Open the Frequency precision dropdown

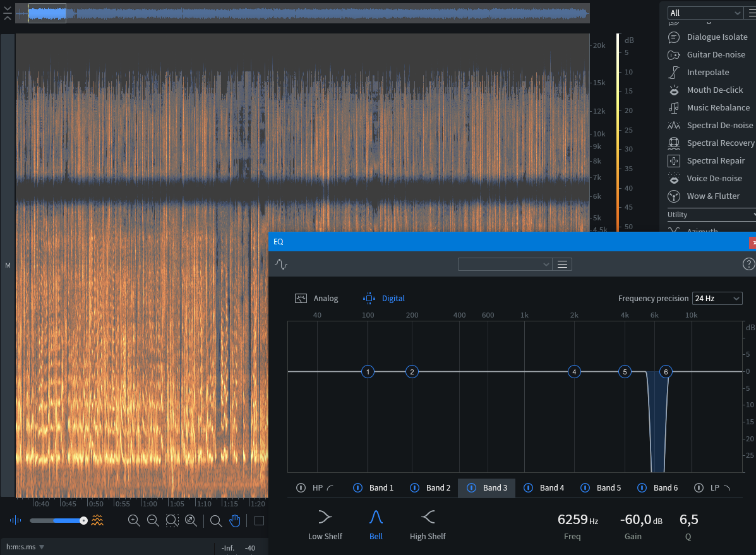coord(717,298)
